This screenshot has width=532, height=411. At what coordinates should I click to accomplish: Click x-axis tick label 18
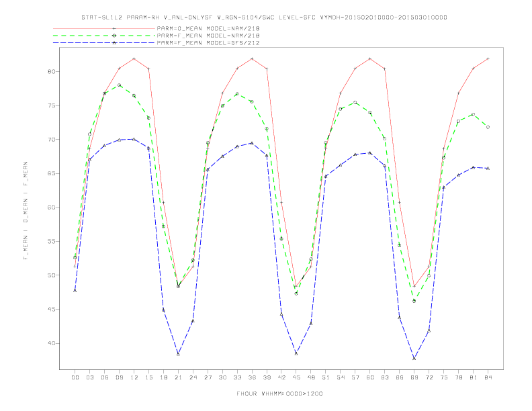(x=163, y=377)
